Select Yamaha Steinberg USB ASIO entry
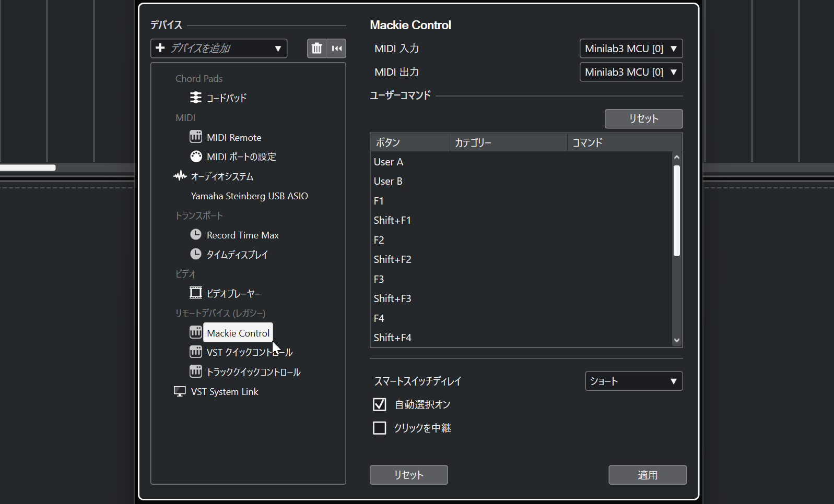834x504 pixels. pyautogui.click(x=250, y=196)
